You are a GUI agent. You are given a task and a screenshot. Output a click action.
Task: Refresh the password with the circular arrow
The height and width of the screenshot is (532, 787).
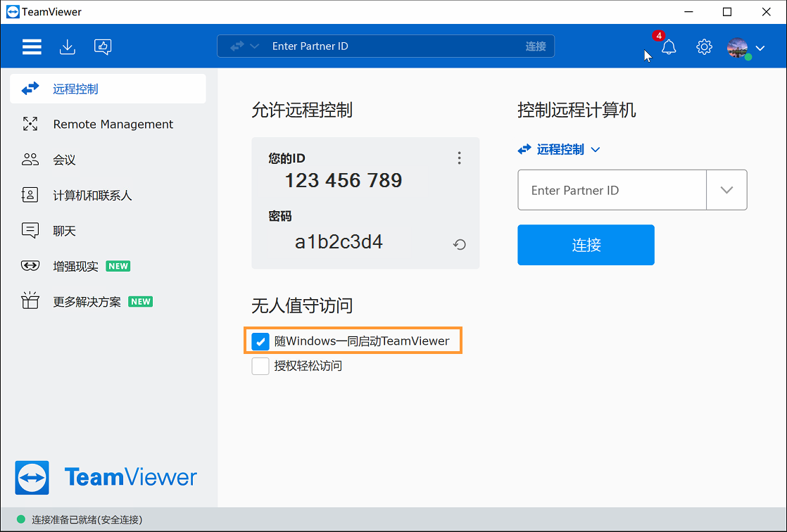(x=459, y=245)
